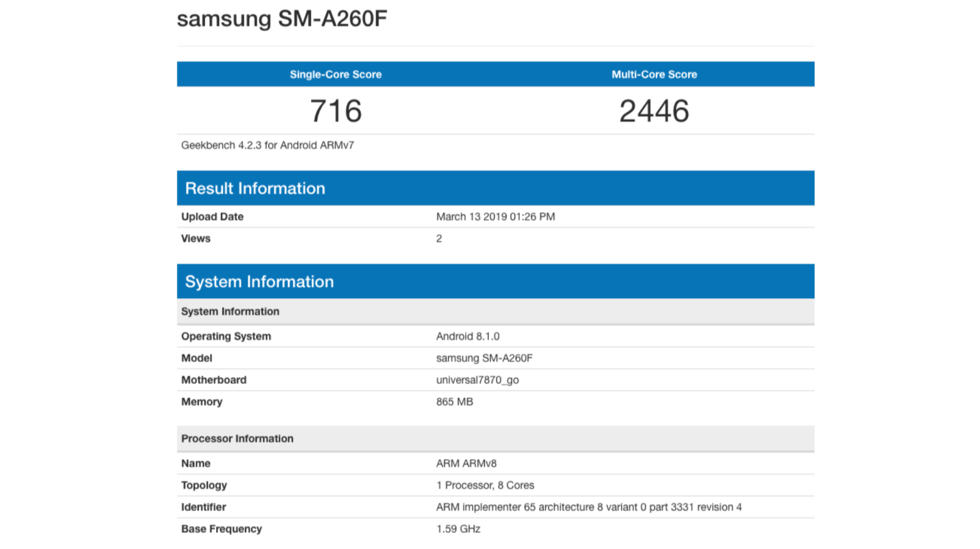Select the universal7870_go motherboard value
Viewport: 980px width, 549px height.
coord(477,380)
